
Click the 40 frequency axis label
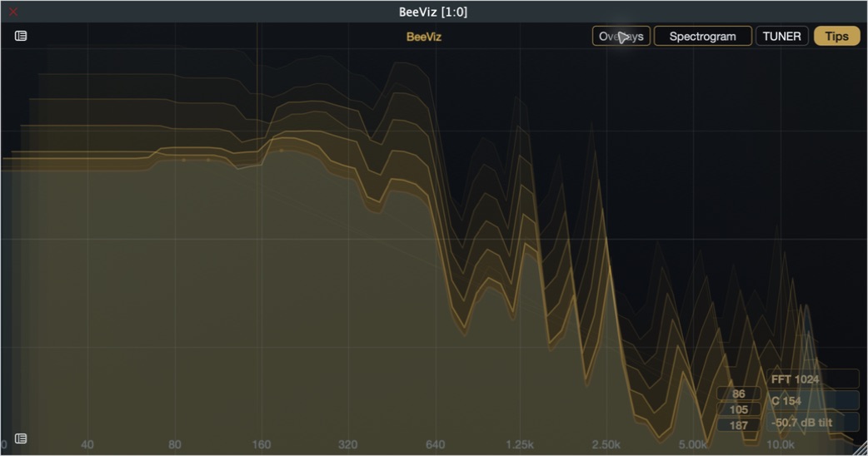pyautogui.click(x=87, y=444)
